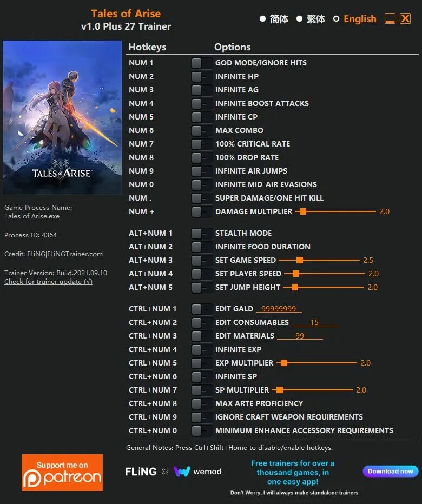
Task: Select Simplified Chinese language radio
Action: point(263,19)
